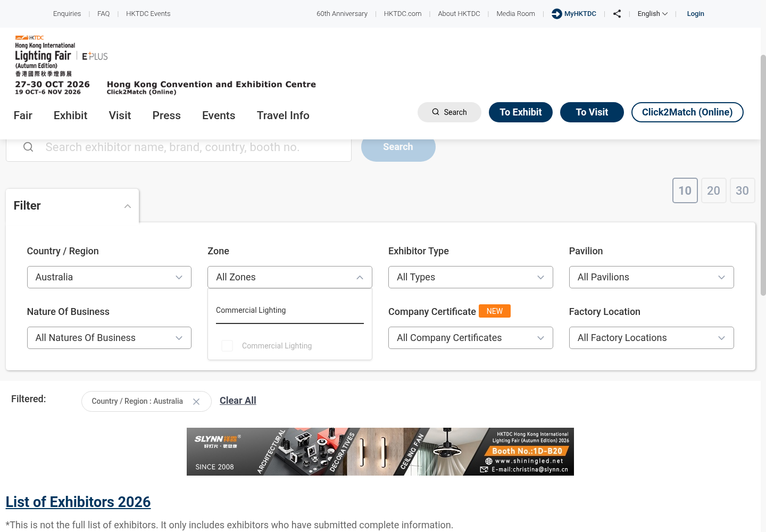Open the header Search pill button
Screen dimensions: 766x532
[x=449, y=112]
